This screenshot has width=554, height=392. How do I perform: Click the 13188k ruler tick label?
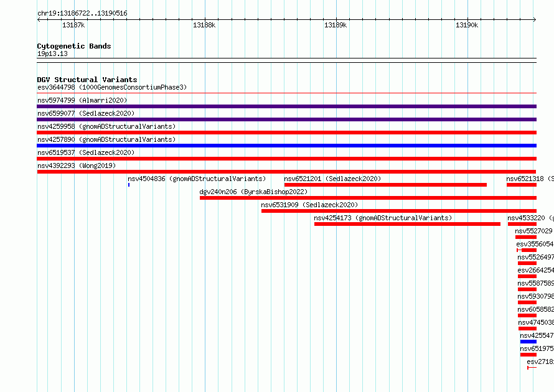pyautogui.click(x=204, y=25)
